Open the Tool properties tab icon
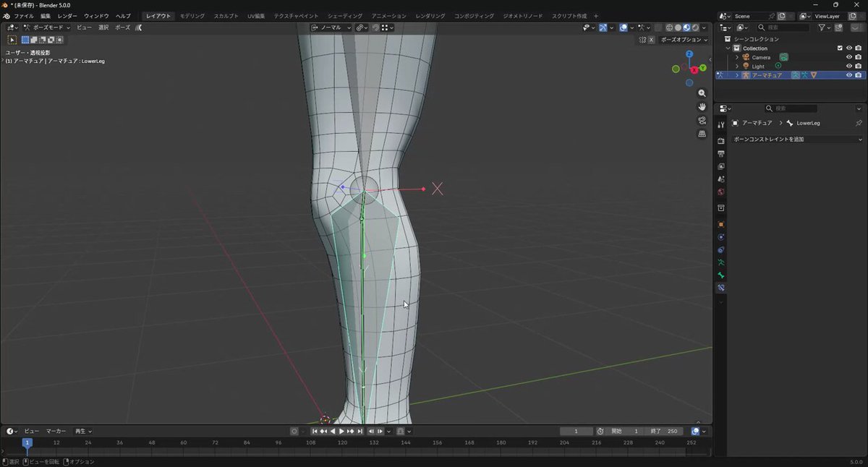The height and width of the screenshot is (467, 868). tap(720, 124)
